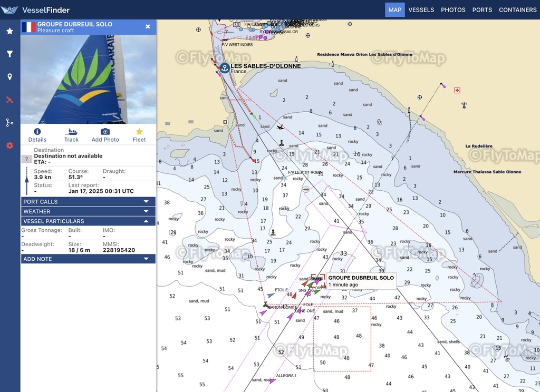This screenshot has height=392, width=540.
Task: Open the favorites star in left sidebar
Action: coord(9,31)
